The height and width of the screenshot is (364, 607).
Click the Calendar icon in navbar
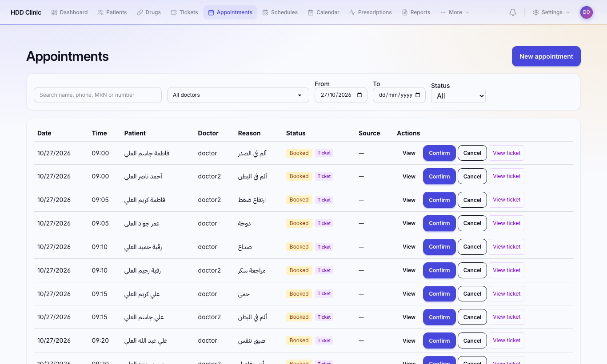pyautogui.click(x=311, y=12)
